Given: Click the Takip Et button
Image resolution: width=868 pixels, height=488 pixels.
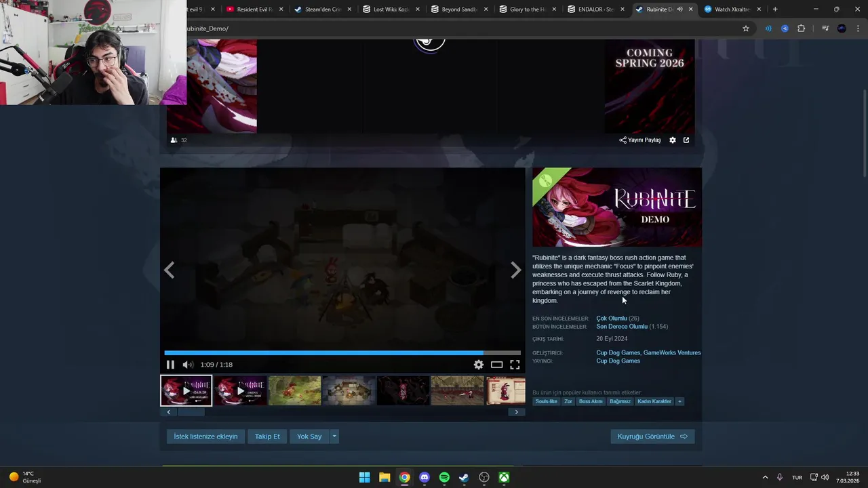Looking at the screenshot, I should pyautogui.click(x=267, y=436).
